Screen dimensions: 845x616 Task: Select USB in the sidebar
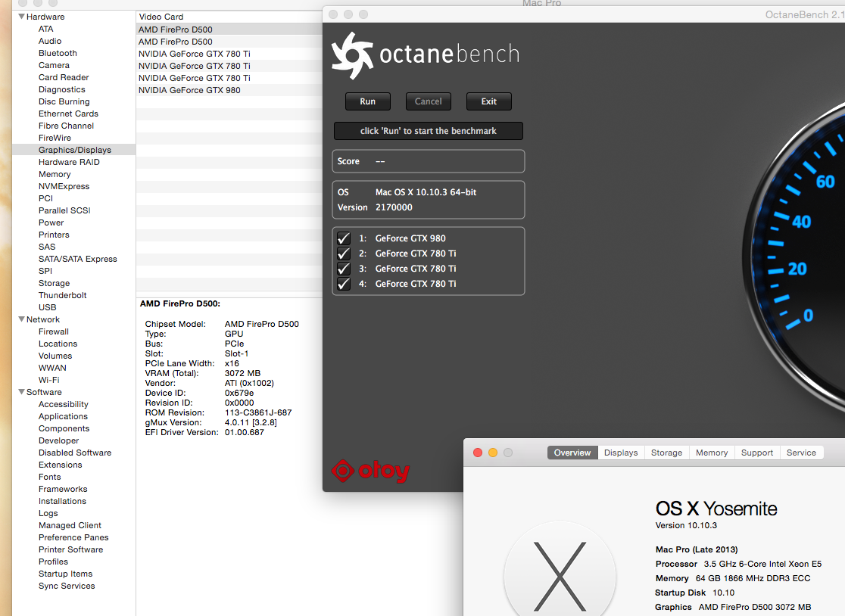pos(48,307)
